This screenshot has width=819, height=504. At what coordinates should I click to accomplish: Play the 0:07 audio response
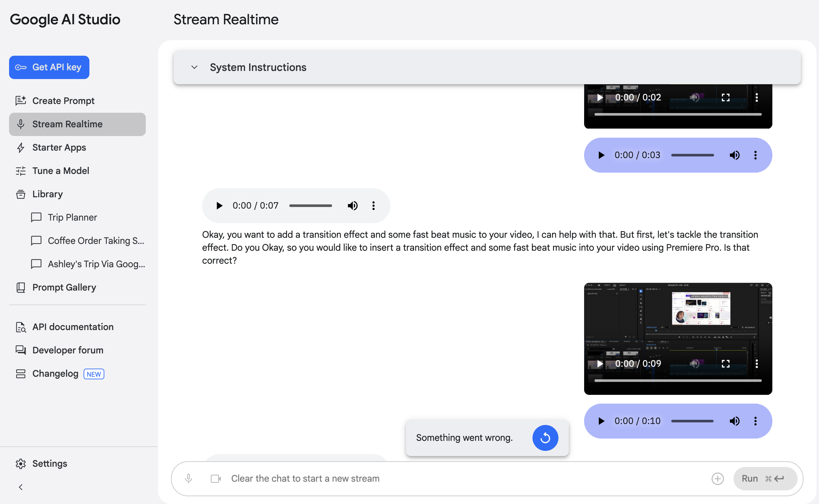pos(219,205)
